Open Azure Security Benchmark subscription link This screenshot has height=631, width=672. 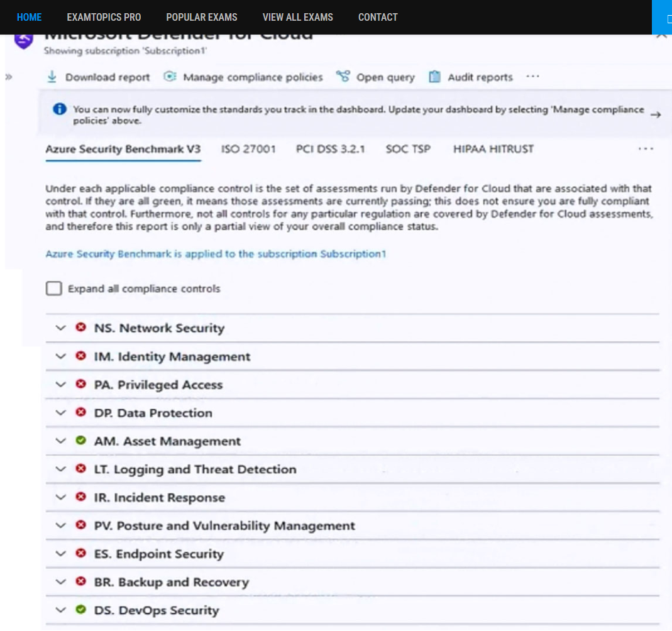(216, 254)
